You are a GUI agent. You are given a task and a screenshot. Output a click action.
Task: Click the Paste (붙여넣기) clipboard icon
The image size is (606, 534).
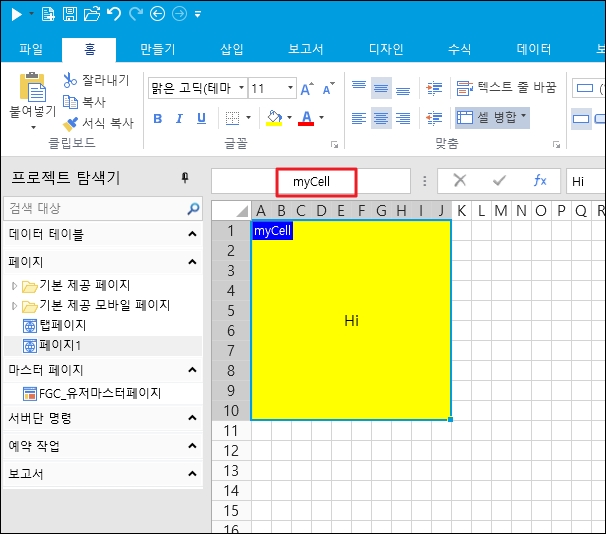(x=32, y=88)
